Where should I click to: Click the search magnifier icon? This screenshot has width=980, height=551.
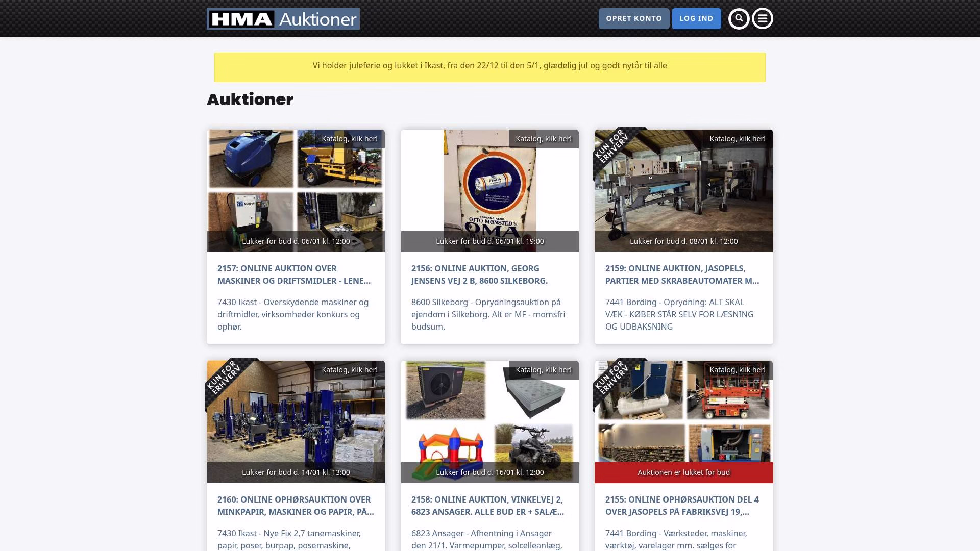tap(739, 19)
